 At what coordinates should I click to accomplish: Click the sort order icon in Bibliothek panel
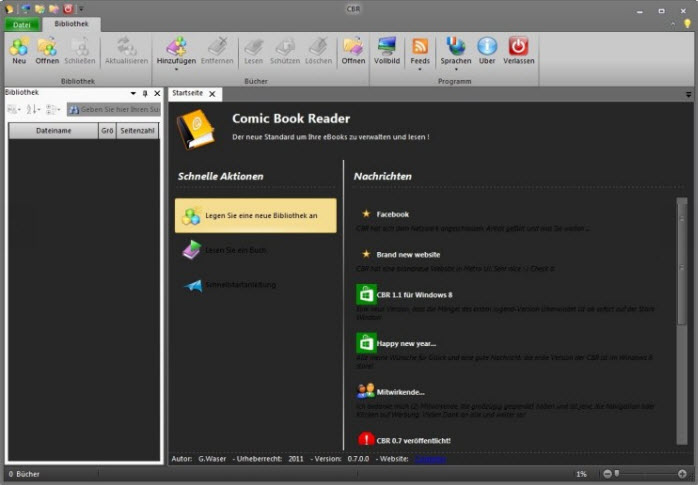(x=32, y=109)
